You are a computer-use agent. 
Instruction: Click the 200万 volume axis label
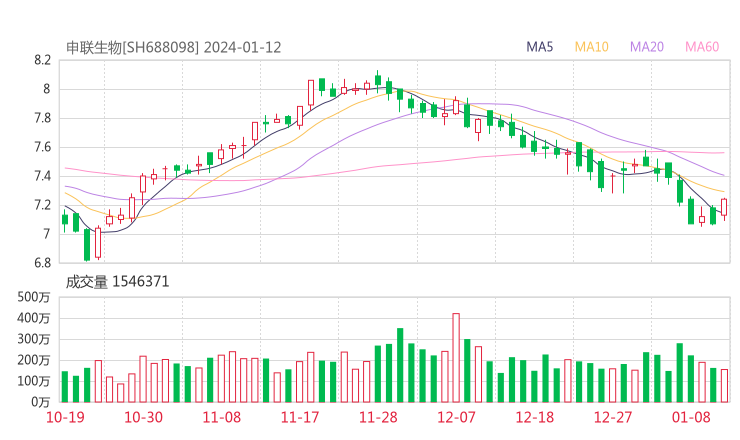tap(34, 360)
